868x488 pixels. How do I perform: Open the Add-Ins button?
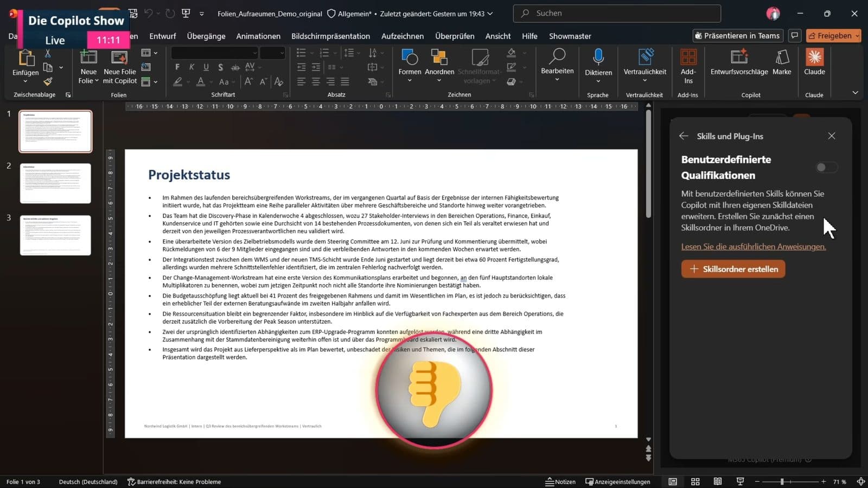tap(688, 66)
